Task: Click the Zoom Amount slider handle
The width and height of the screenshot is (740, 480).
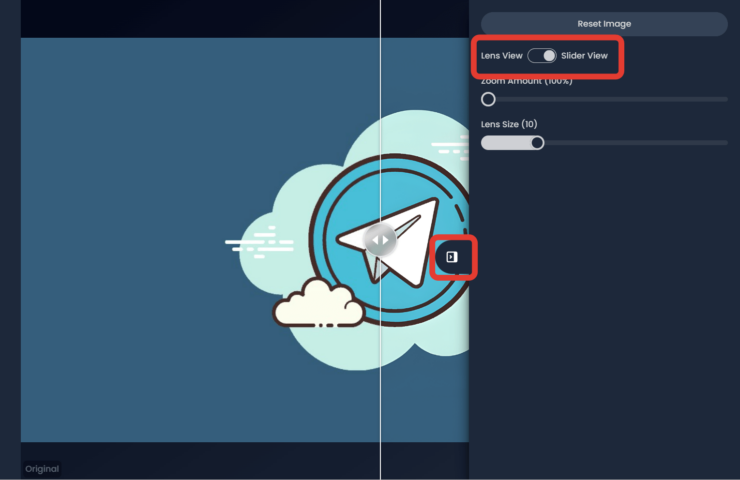Action: tap(488, 99)
